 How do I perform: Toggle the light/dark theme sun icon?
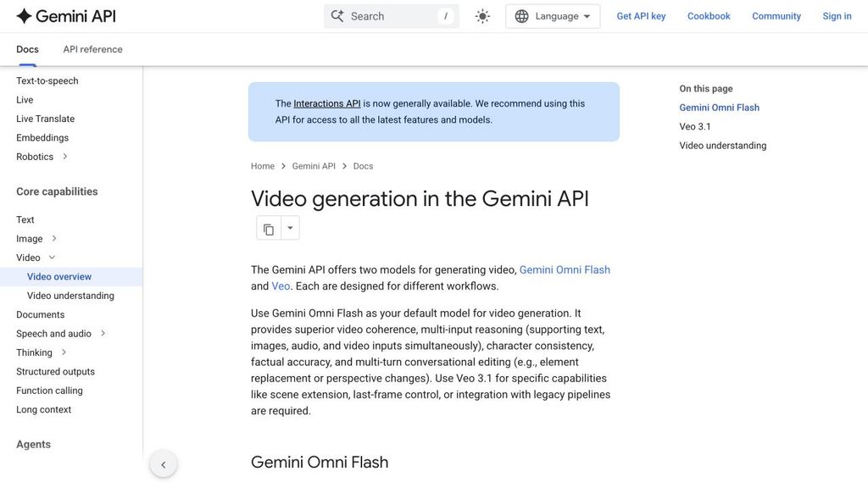coord(482,16)
